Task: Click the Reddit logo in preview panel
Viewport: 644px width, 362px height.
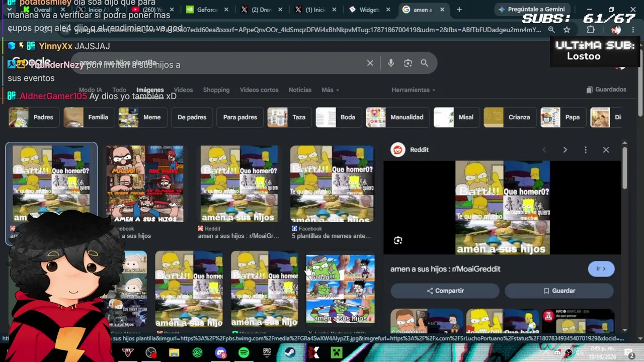Action: (x=398, y=150)
